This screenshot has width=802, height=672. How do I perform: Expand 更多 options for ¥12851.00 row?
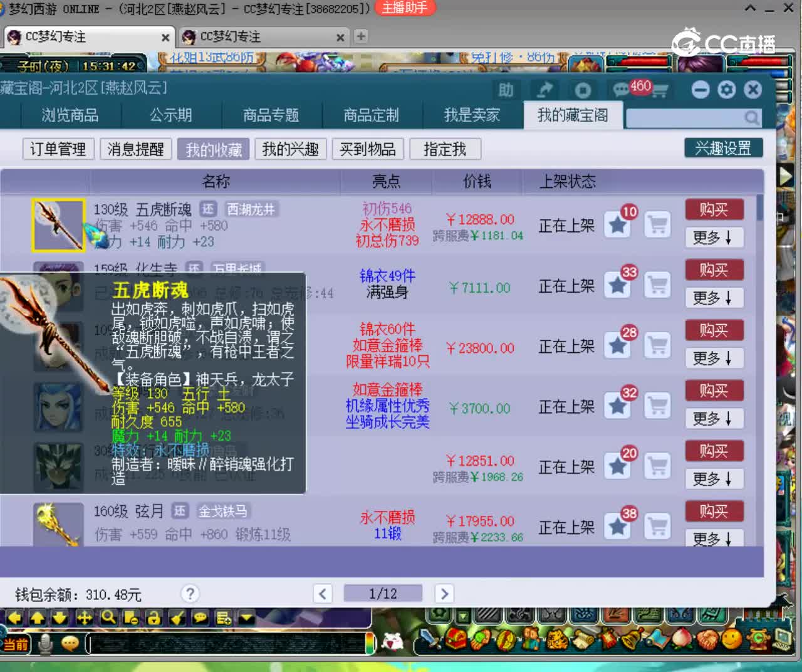click(714, 478)
